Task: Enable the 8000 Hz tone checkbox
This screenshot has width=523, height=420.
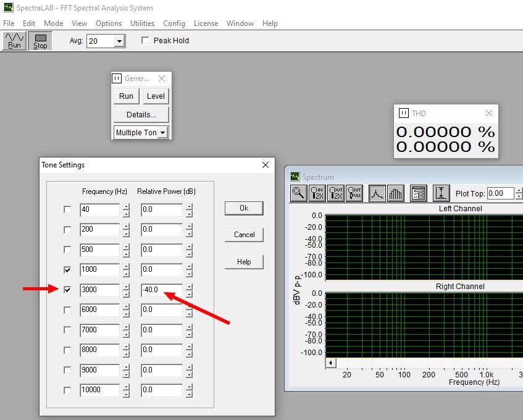Action: pos(67,350)
